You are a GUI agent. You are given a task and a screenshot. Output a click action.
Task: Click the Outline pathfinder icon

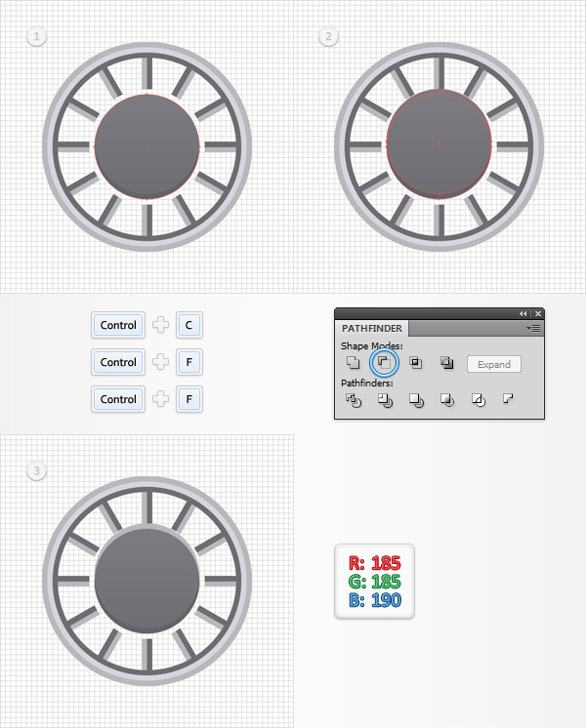479,400
